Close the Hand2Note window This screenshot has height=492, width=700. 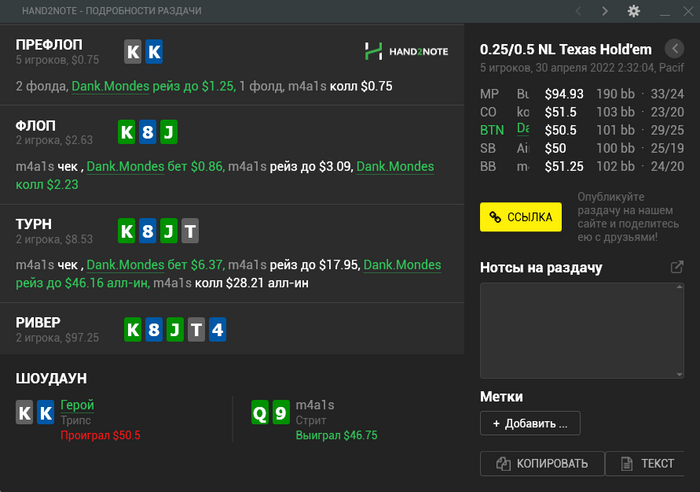tap(688, 11)
